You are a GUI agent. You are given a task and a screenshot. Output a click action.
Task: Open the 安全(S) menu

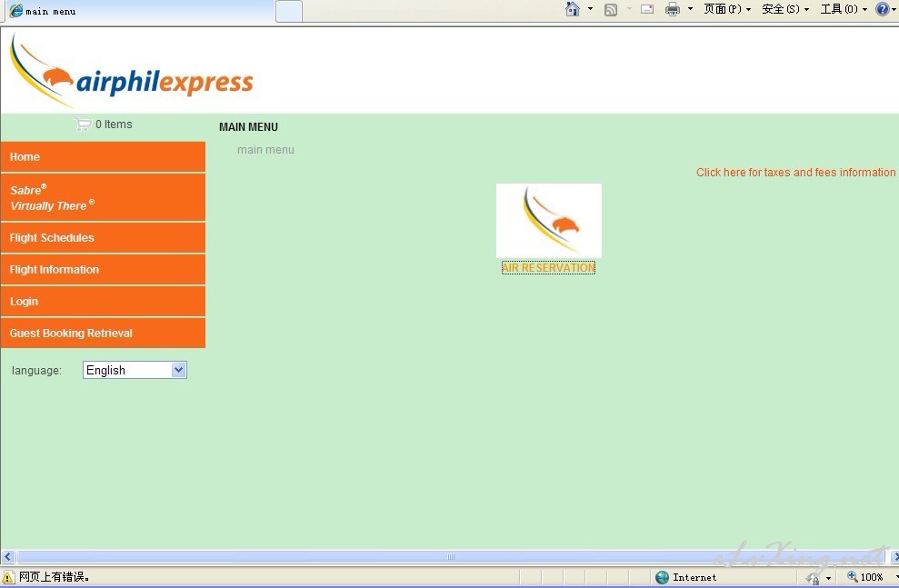click(x=784, y=9)
